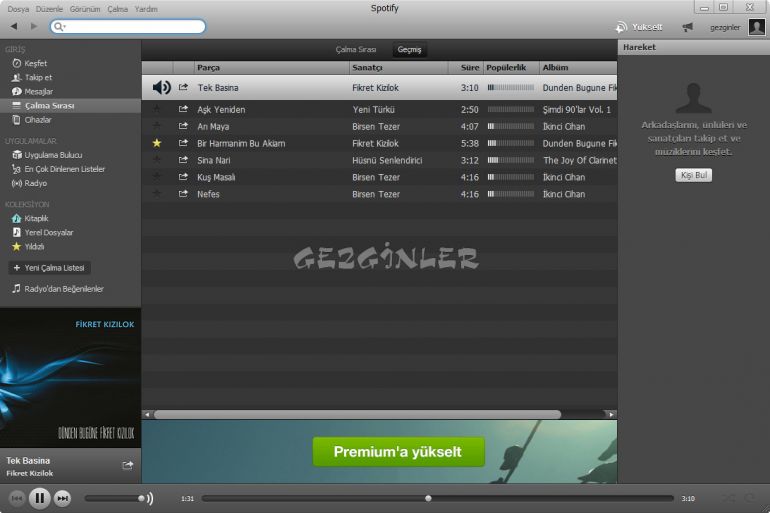Sort by the Parça column header
This screenshot has width=770, height=513.
(x=272, y=68)
